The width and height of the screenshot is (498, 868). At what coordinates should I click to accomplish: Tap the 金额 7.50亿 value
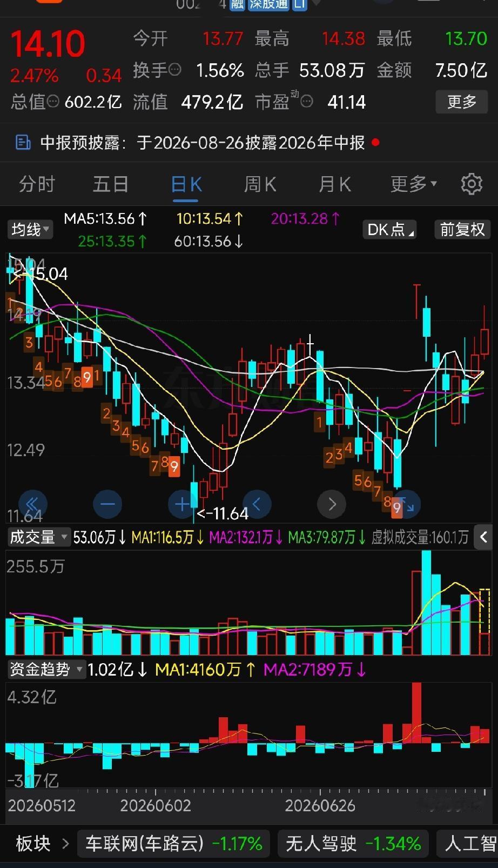(461, 70)
